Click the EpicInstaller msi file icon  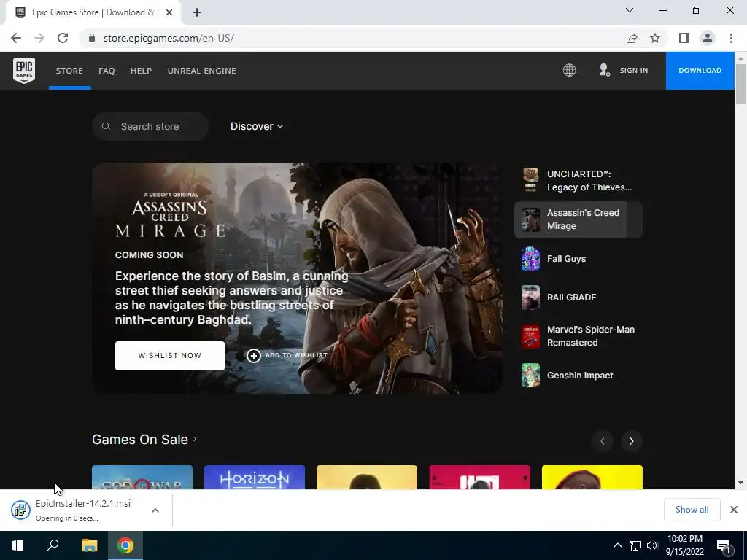tap(20, 510)
